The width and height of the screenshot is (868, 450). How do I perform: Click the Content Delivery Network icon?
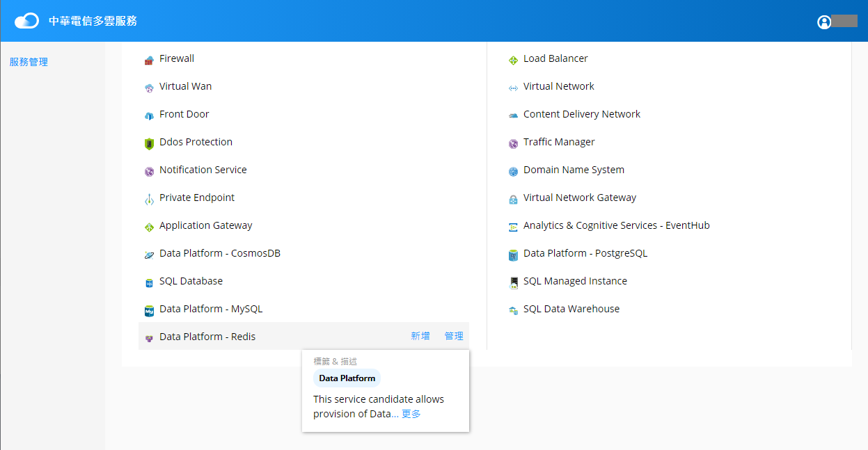point(513,116)
